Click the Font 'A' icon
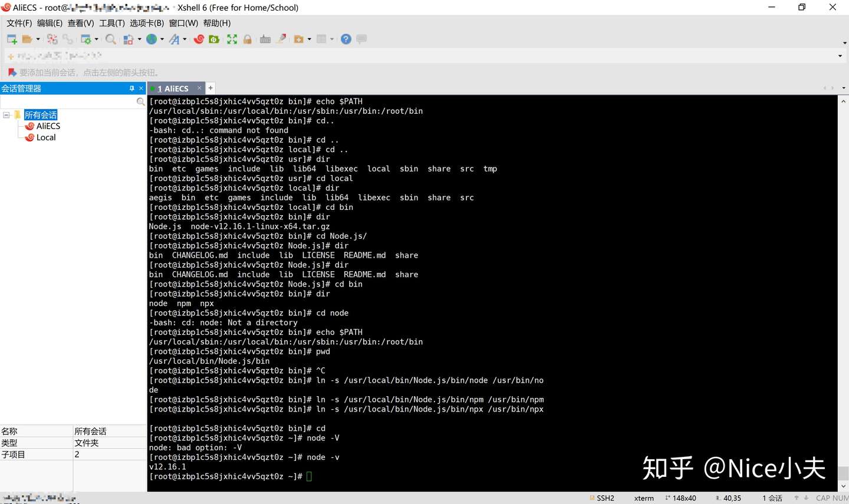Screen dimensions: 849x504 coord(174,39)
